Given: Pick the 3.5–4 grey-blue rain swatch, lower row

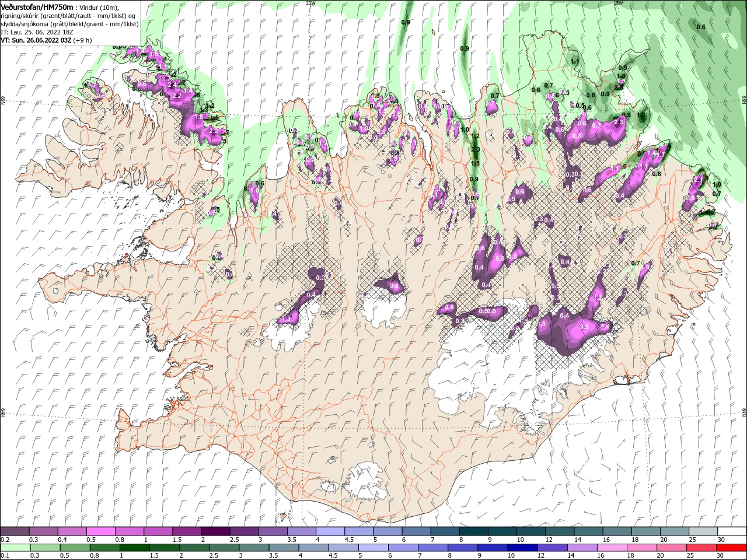Looking at the screenshot, I should (284, 548).
